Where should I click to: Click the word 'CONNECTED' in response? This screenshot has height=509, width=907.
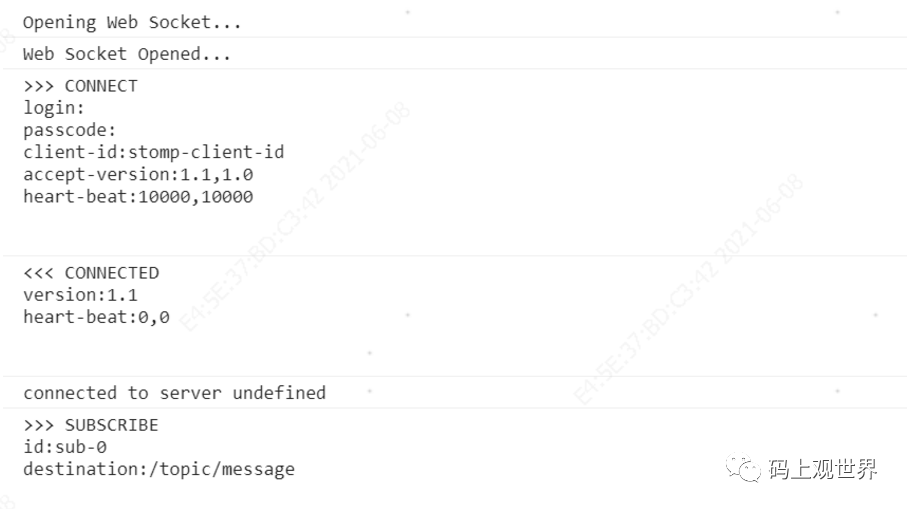(112, 273)
